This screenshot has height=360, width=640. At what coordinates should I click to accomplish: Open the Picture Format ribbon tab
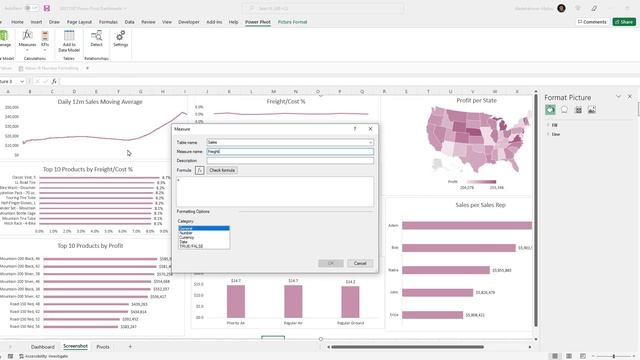[292, 22]
